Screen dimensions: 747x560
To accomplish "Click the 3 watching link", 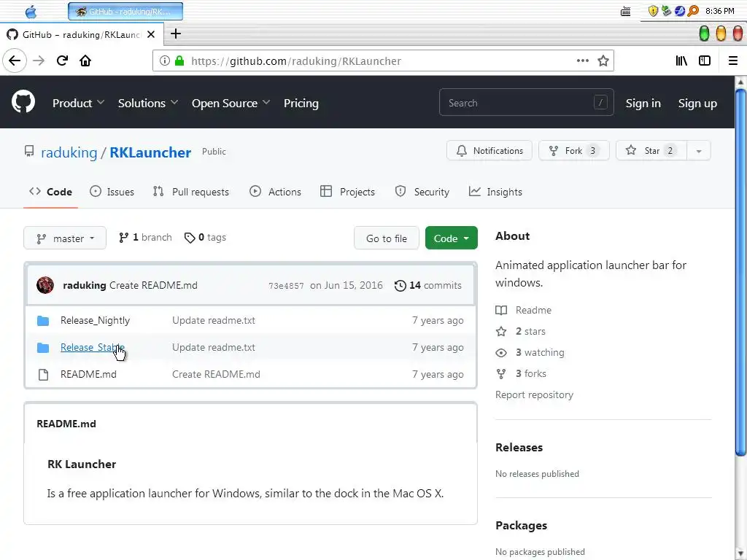I will coord(530,352).
